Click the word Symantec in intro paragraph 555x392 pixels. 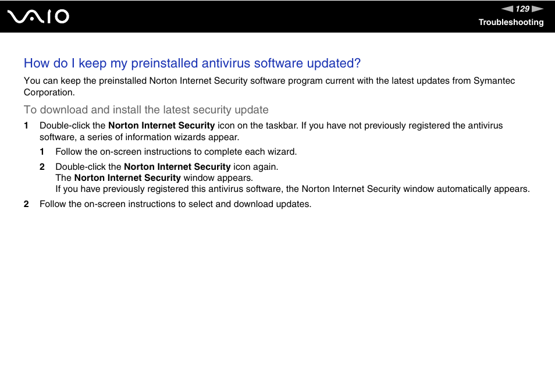[x=494, y=81]
